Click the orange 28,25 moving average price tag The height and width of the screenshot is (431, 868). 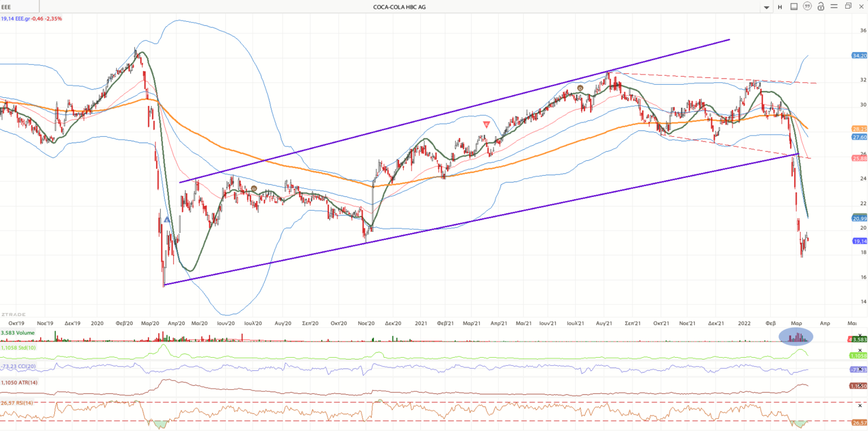[x=859, y=129]
